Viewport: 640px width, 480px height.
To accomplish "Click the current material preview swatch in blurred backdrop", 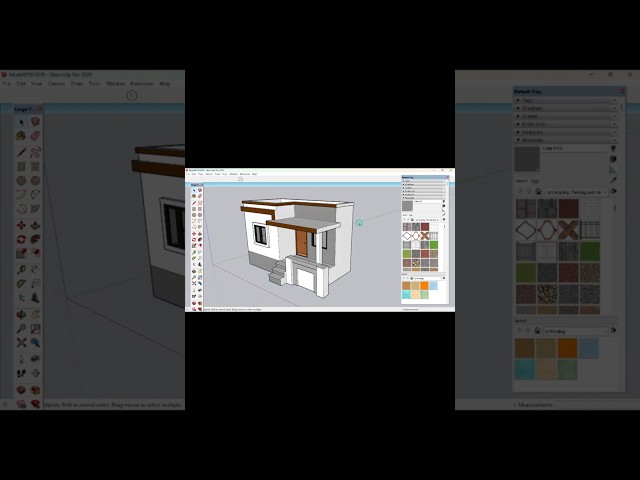I will tap(527, 159).
